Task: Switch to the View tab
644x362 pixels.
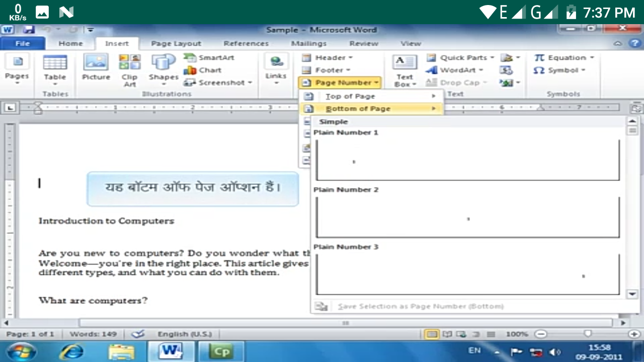Action: [x=411, y=44]
